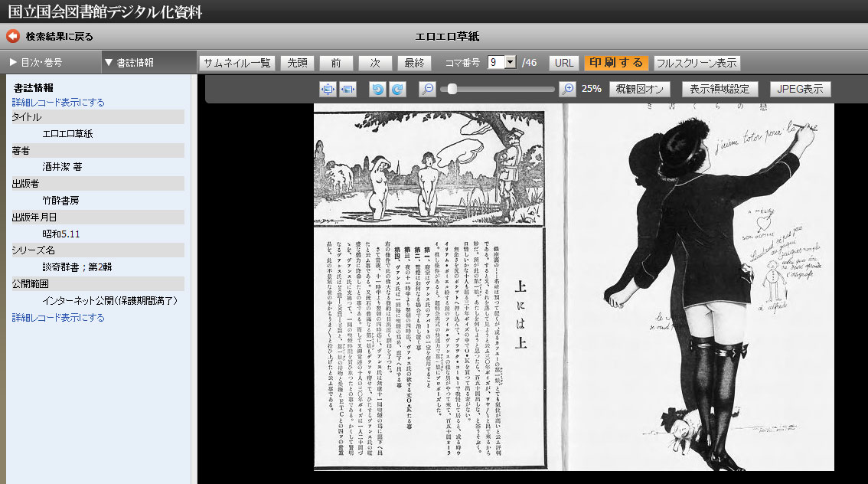Click the fit whole page to view icon
This screenshot has width=868, height=484.
tap(328, 90)
